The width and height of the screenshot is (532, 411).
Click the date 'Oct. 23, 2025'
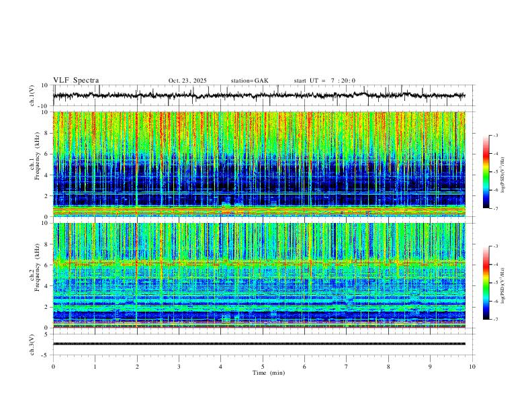[x=187, y=81]
